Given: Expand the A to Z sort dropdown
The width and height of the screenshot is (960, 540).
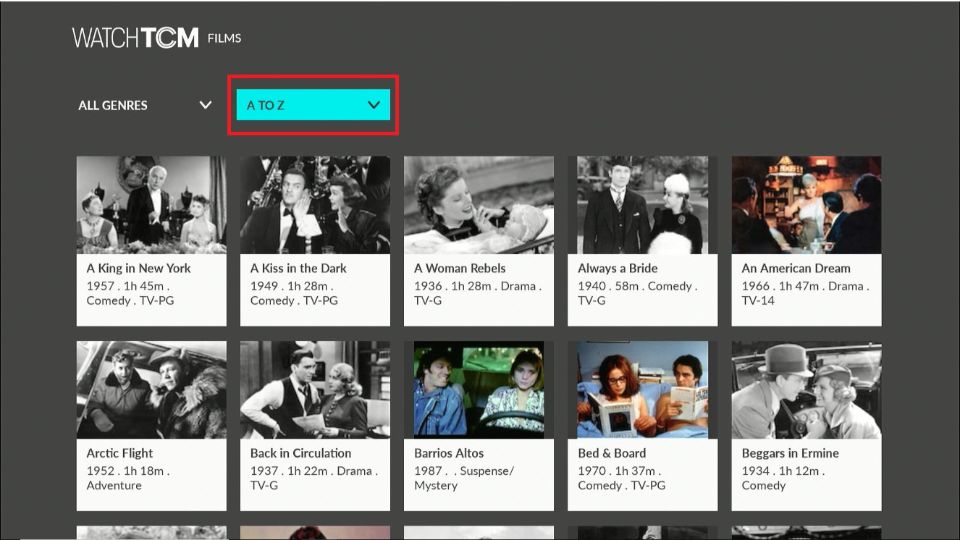Looking at the screenshot, I should 313,105.
